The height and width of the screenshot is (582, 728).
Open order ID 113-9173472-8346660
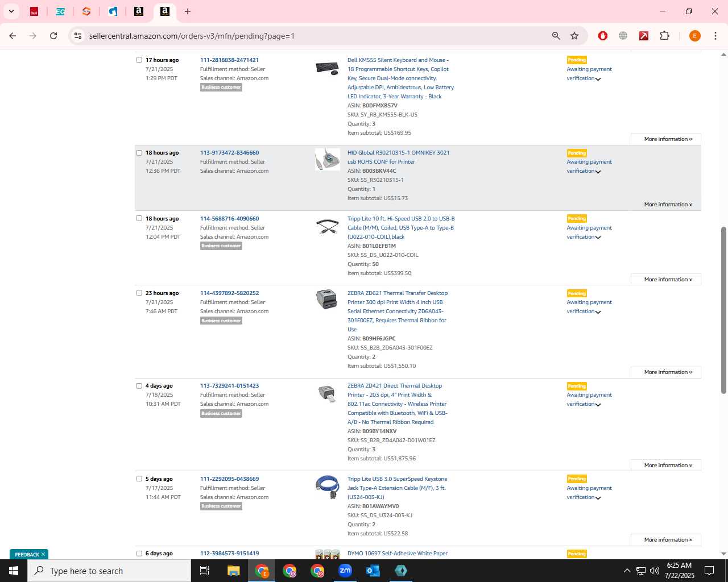coord(229,152)
